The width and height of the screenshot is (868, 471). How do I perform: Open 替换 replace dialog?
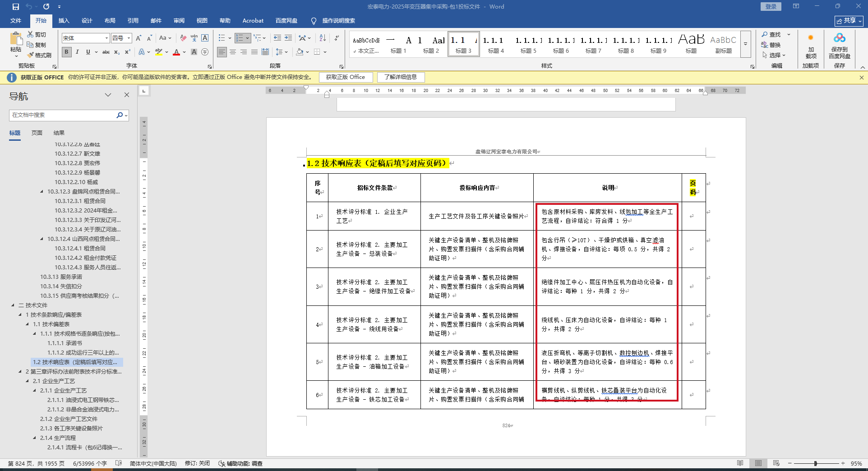(x=771, y=45)
